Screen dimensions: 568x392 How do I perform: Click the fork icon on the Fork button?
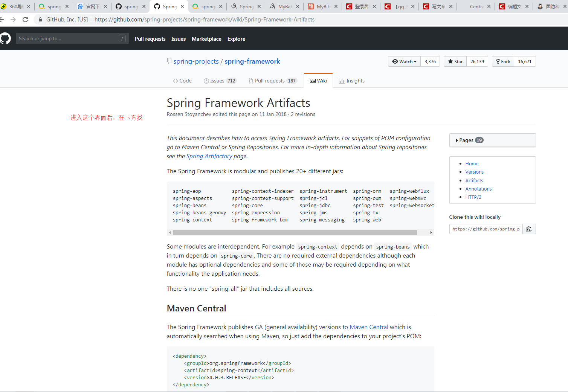498,61
